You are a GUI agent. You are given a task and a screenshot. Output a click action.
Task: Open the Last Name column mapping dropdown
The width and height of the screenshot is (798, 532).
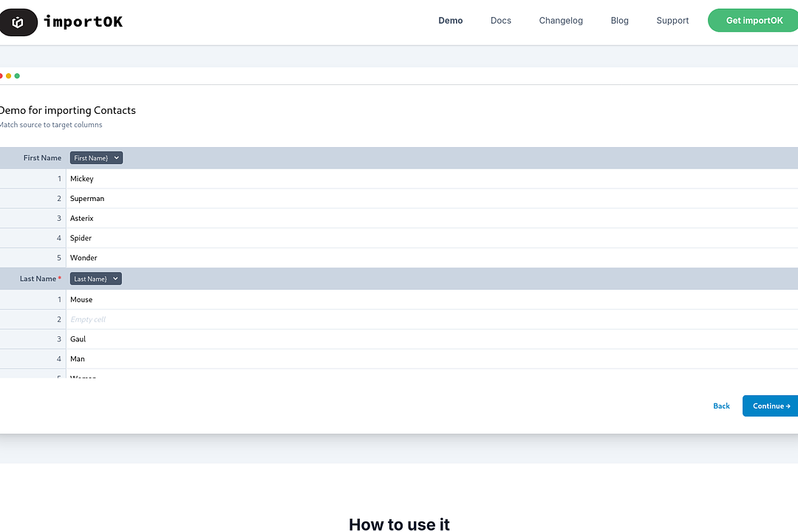[96, 279]
